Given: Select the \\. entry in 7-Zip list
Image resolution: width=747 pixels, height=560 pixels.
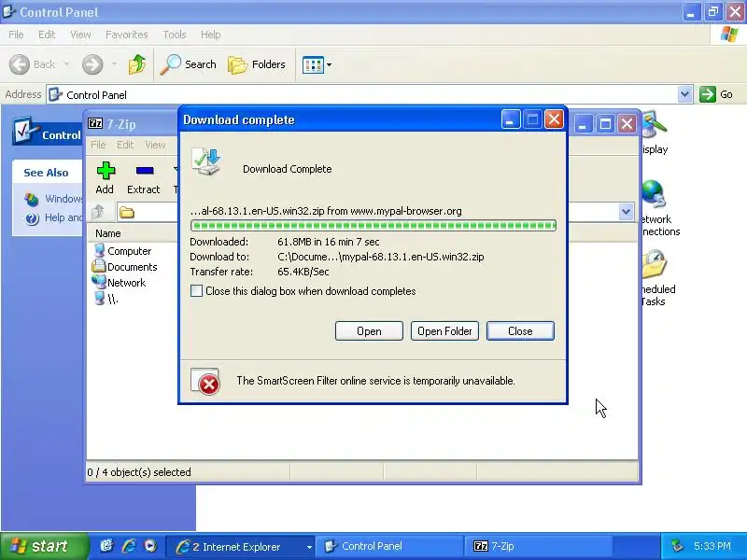Looking at the screenshot, I should 106,299.
